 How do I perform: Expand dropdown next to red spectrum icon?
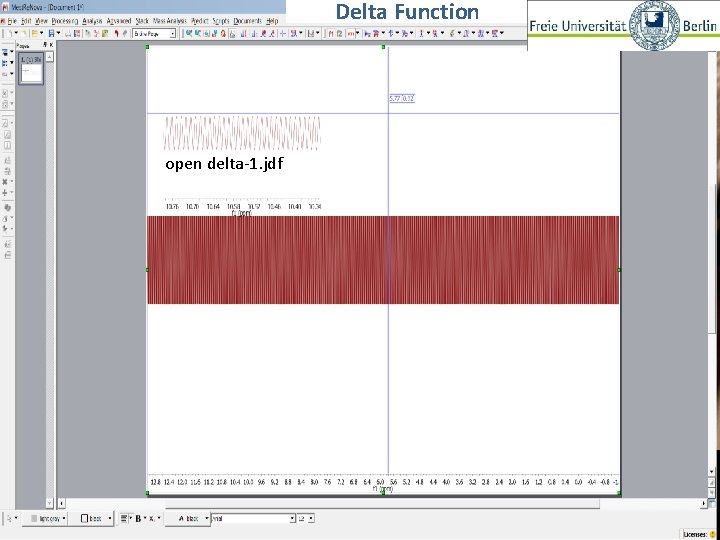pyautogui.click(x=358, y=33)
